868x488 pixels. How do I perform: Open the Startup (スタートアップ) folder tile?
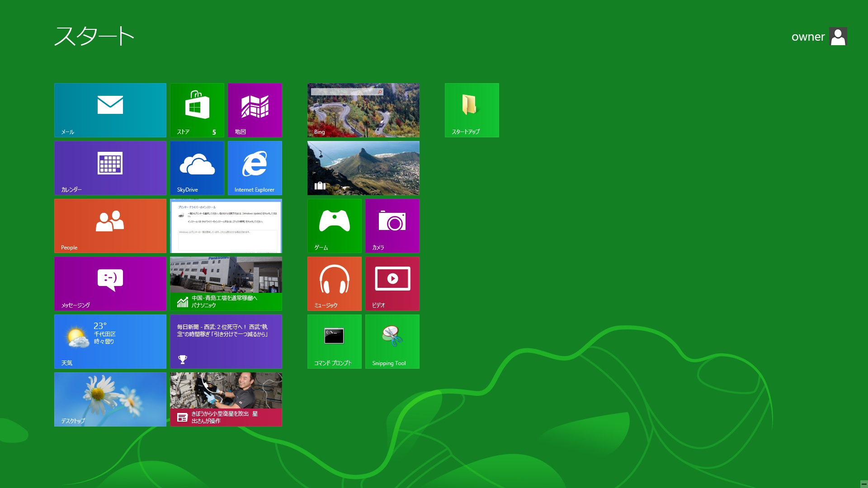coord(472,110)
